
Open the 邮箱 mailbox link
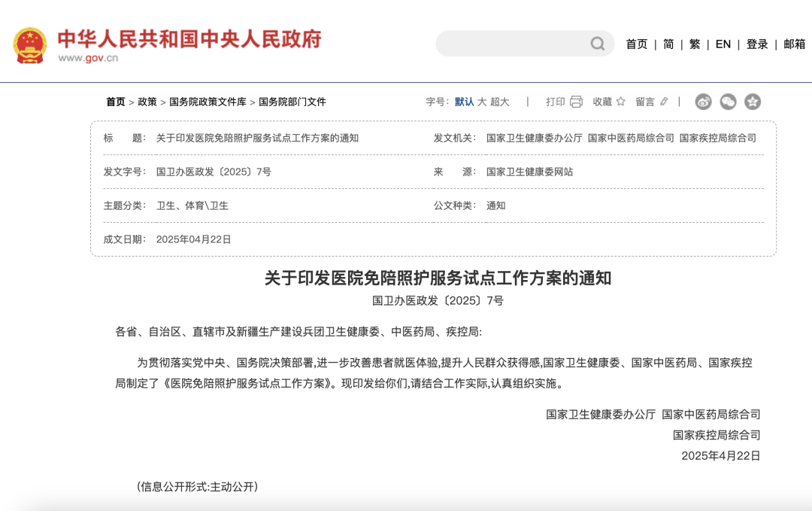click(794, 44)
